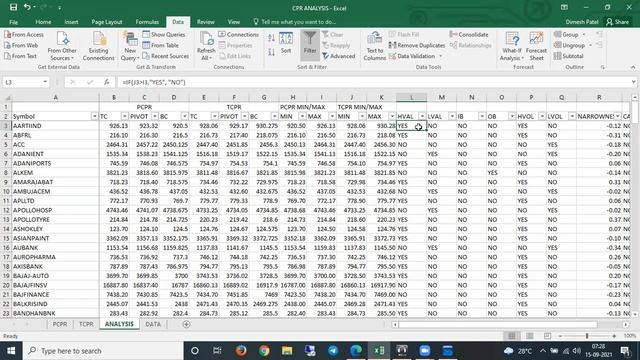Image resolution: width=640 pixels, height=360 pixels.
Task: Open the File menu
Action: [x=13, y=22]
